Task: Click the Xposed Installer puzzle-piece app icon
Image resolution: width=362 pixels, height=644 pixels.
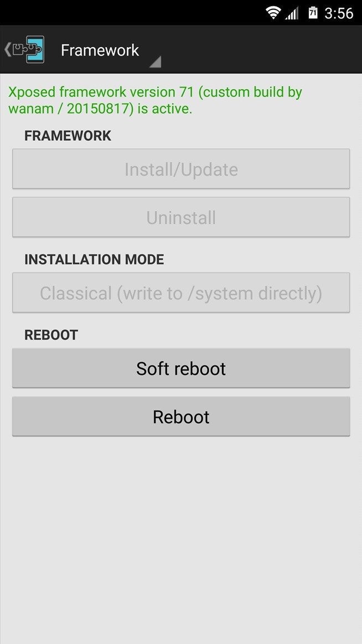Action: pos(28,50)
